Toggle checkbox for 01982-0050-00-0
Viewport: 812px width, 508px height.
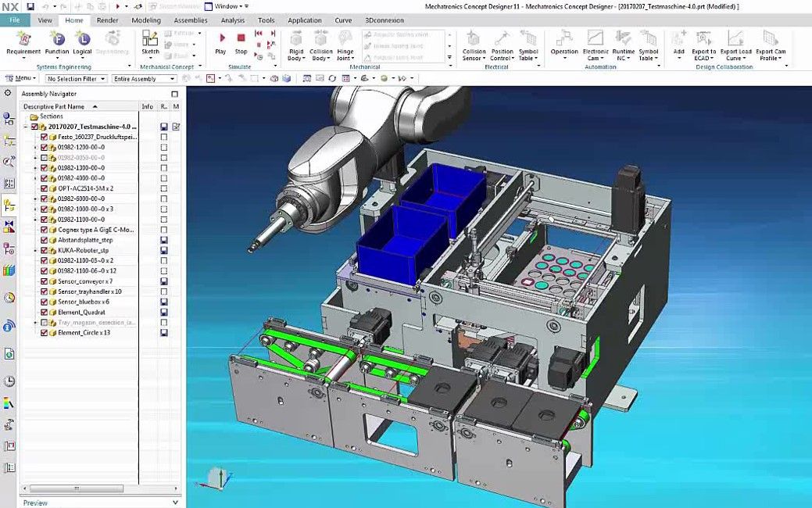(44, 158)
